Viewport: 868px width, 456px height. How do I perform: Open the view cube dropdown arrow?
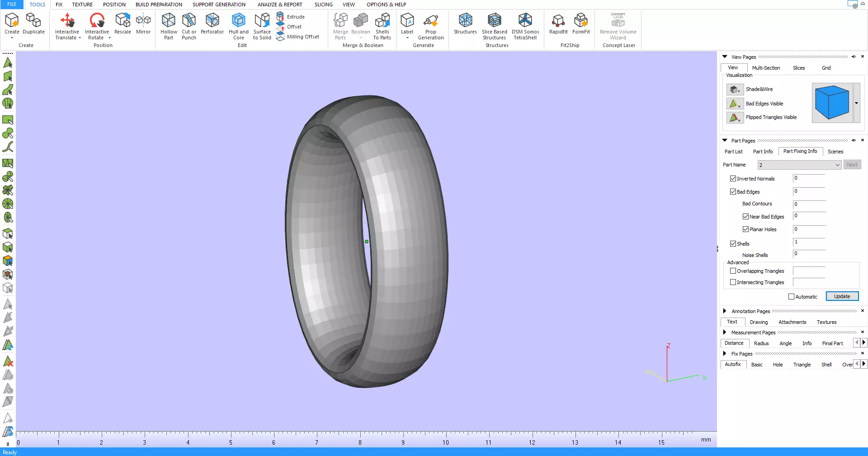(856, 103)
